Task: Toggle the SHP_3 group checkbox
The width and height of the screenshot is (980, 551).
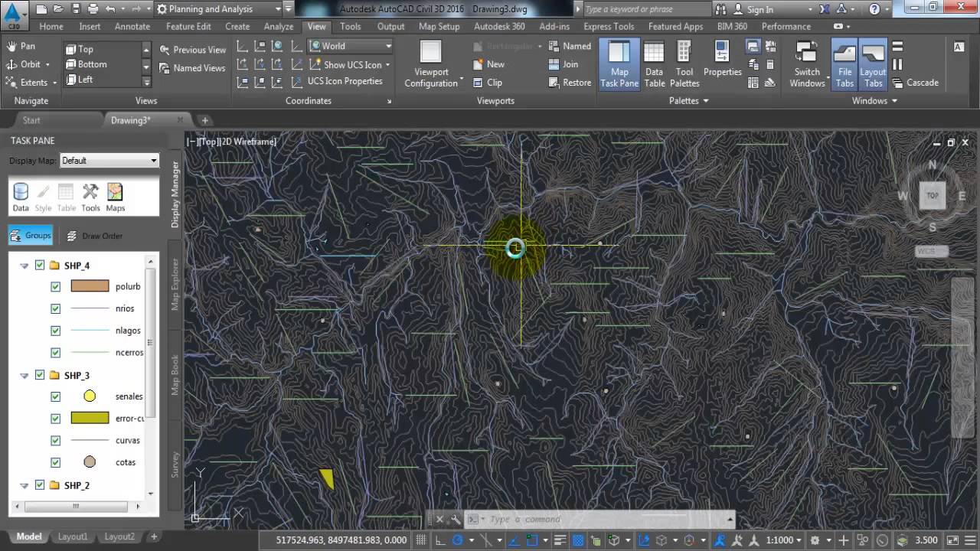Action: (40, 375)
